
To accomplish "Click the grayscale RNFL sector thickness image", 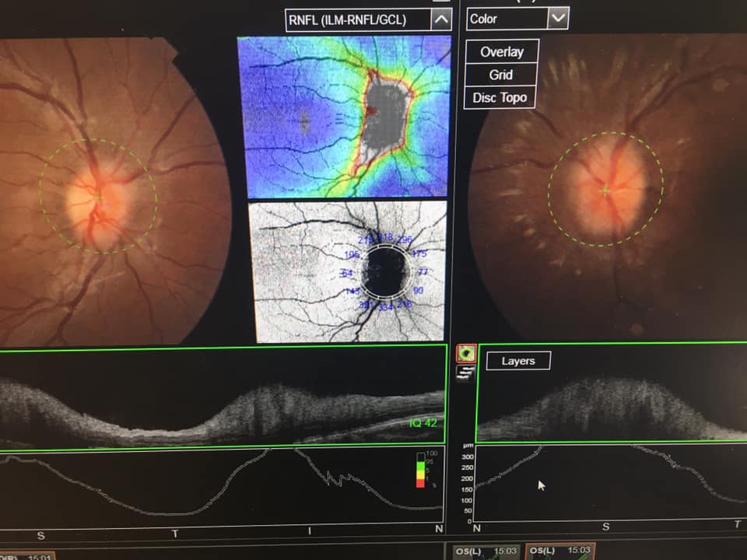I will pyautogui.click(x=349, y=271).
